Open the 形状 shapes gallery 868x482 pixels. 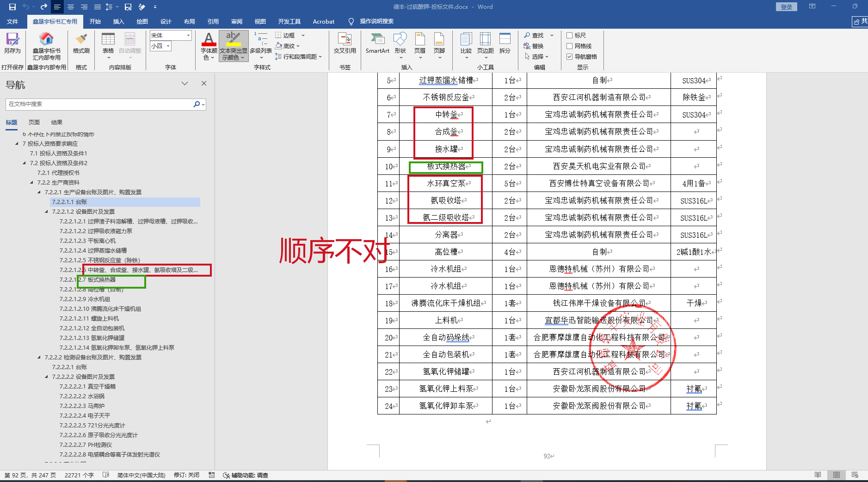coord(400,45)
